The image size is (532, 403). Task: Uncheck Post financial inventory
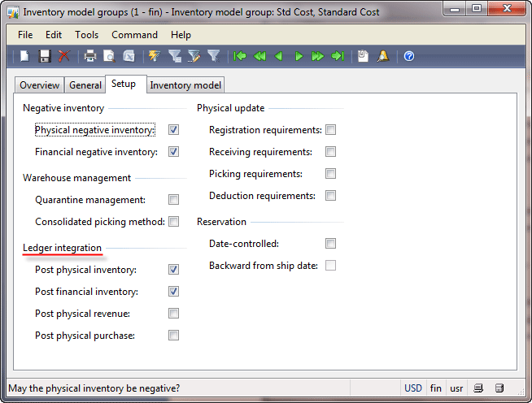click(x=173, y=292)
